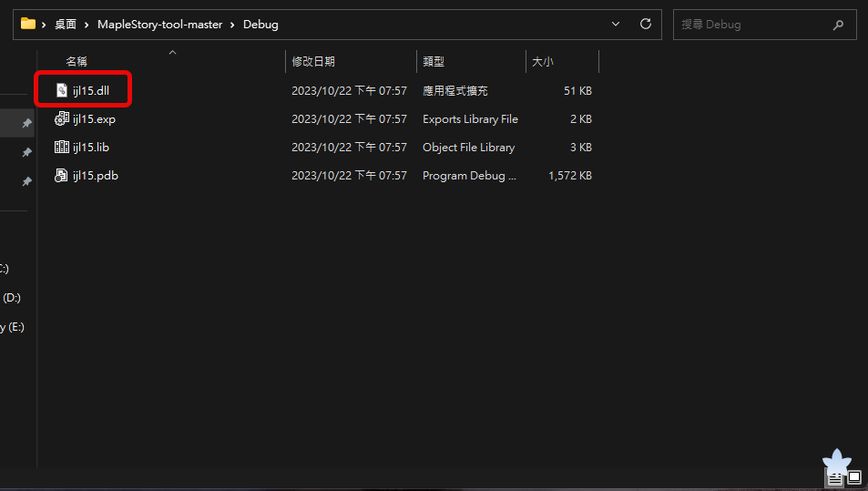
Task: Switch to large icons view layout
Action: [854, 476]
